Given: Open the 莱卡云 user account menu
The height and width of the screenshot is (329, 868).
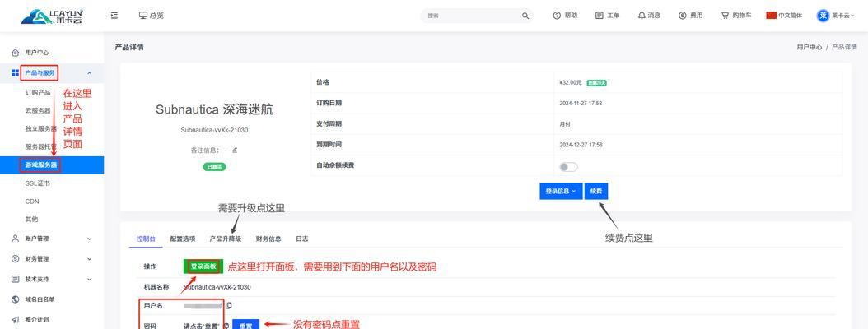Looking at the screenshot, I should pyautogui.click(x=835, y=16).
